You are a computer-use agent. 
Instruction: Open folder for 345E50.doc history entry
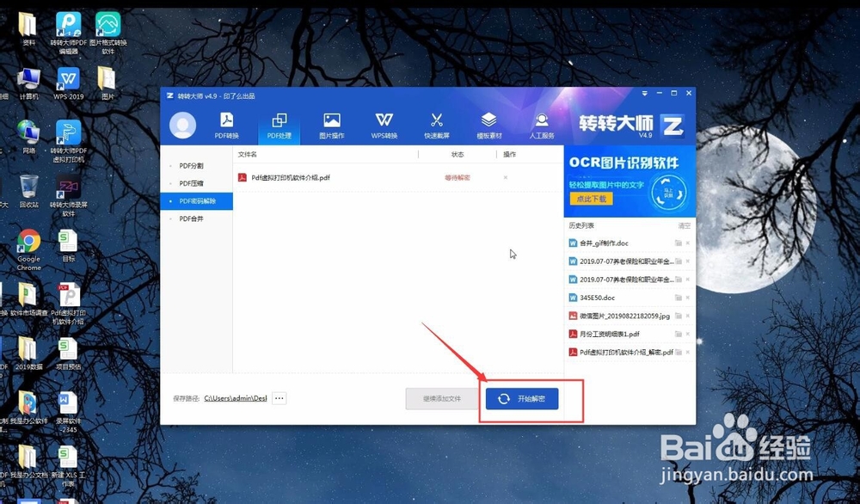tap(678, 298)
